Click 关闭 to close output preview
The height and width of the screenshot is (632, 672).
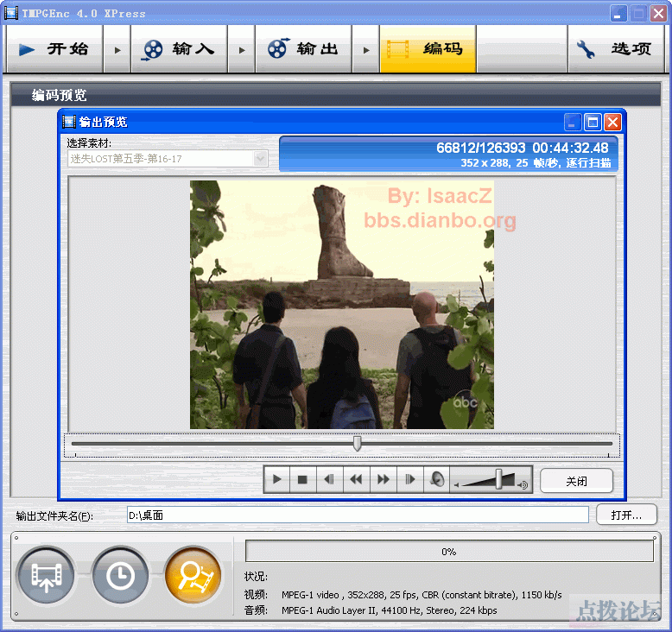[576, 481]
